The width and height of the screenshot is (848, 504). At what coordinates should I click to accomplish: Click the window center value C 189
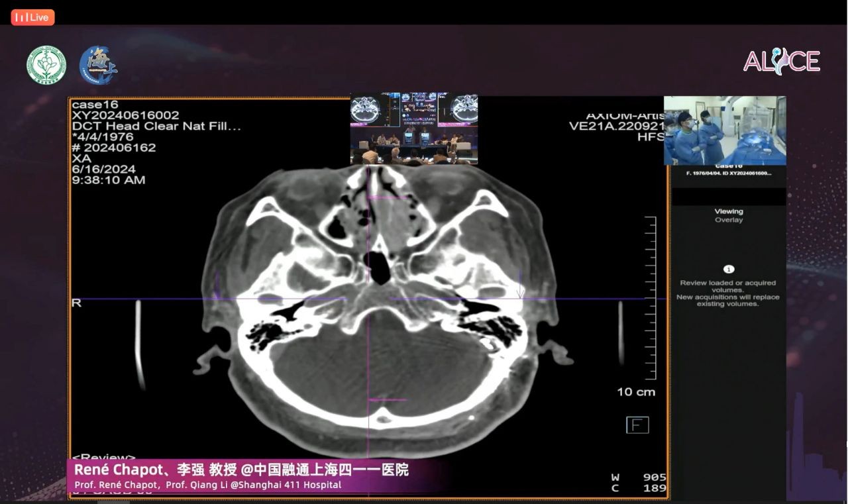point(639,488)
